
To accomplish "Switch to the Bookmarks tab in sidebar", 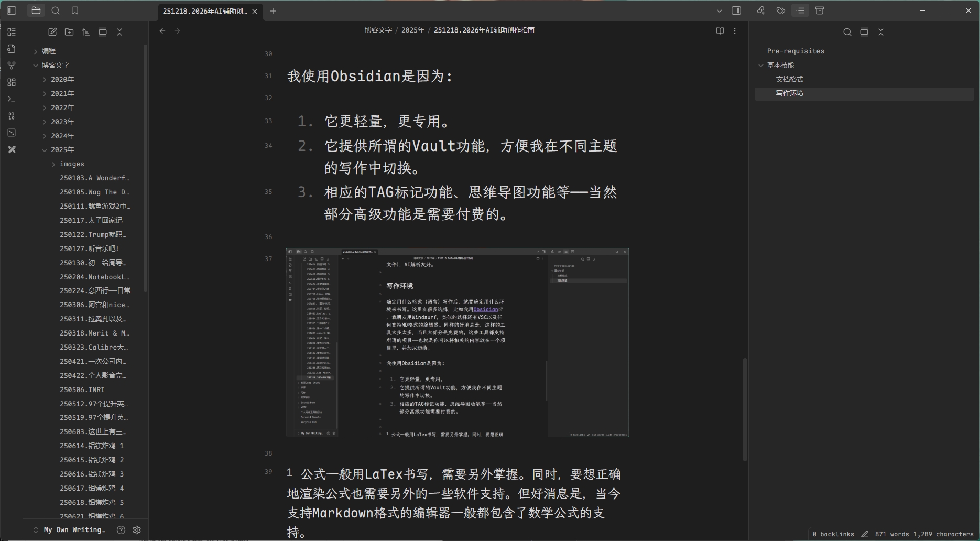I will point(75,10).
